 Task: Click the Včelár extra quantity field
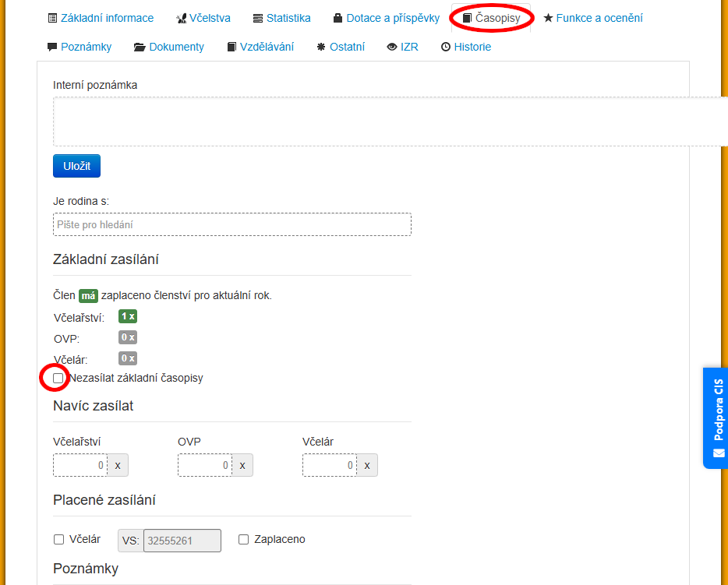330,465
